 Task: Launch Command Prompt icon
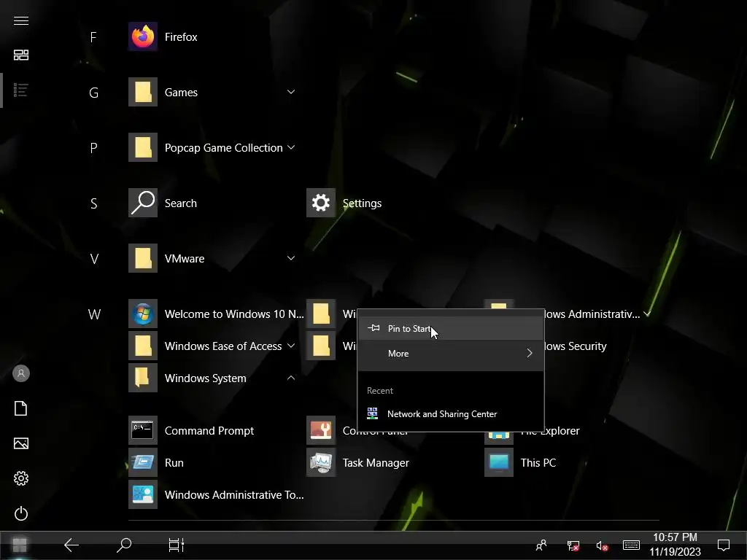coord(142,430)
